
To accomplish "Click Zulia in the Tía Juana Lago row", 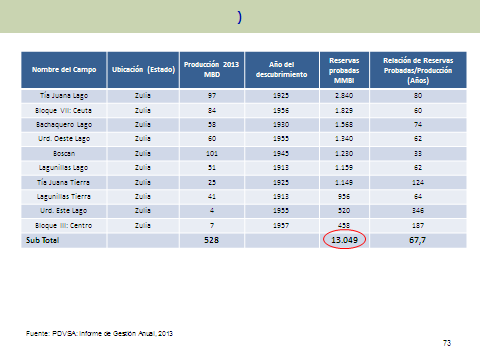I will click(143, 96).
